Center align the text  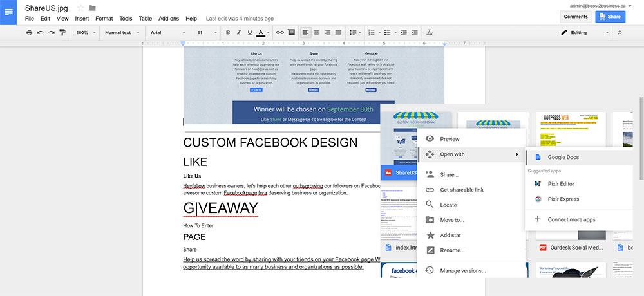point(316,32)
